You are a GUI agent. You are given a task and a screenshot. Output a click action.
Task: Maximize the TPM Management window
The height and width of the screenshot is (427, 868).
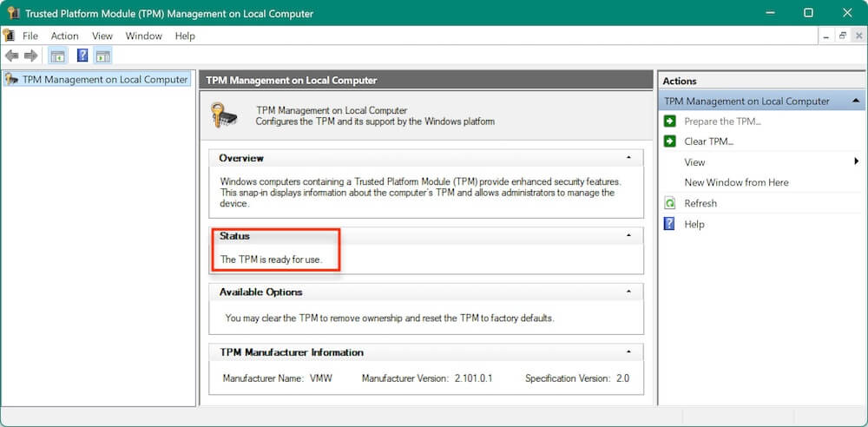point(808,13)
